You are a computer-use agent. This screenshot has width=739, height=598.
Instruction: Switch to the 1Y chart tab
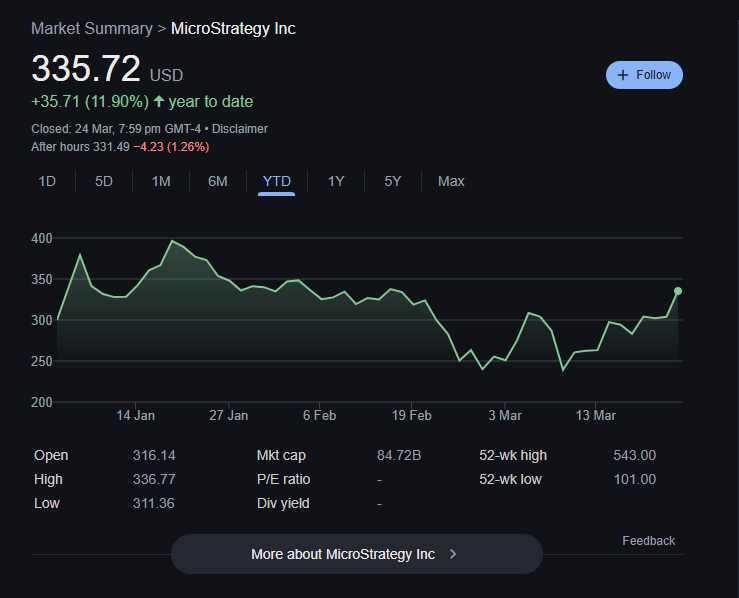tap(336, 181)
